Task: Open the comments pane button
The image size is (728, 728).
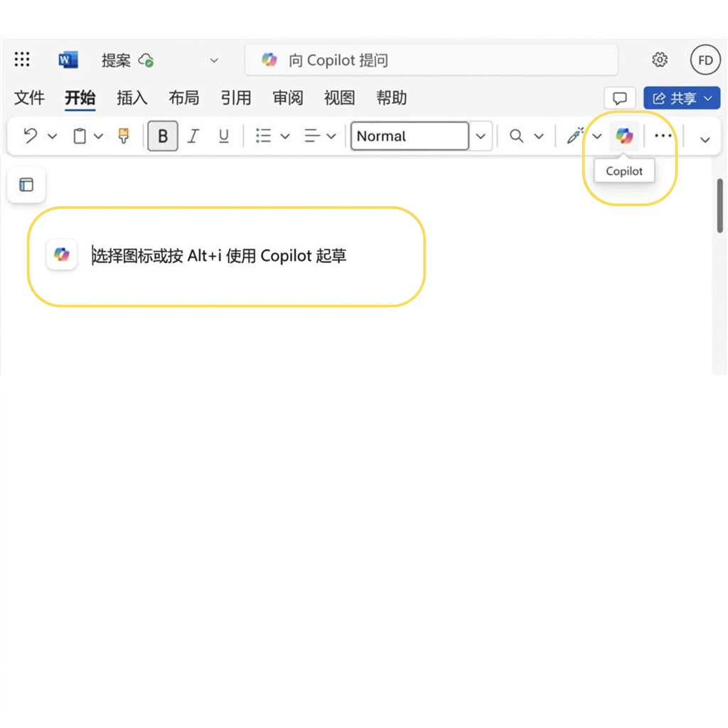Action: point(620,98)
